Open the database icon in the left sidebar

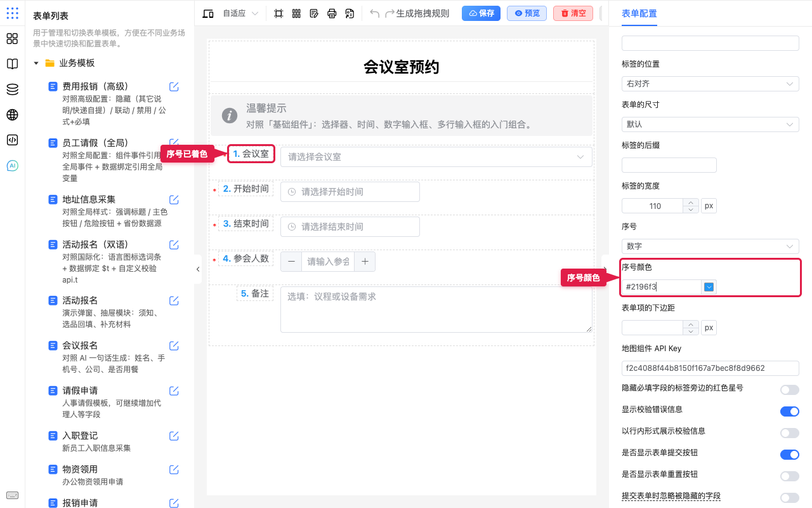pyautogui.click(x=12, y=90)
